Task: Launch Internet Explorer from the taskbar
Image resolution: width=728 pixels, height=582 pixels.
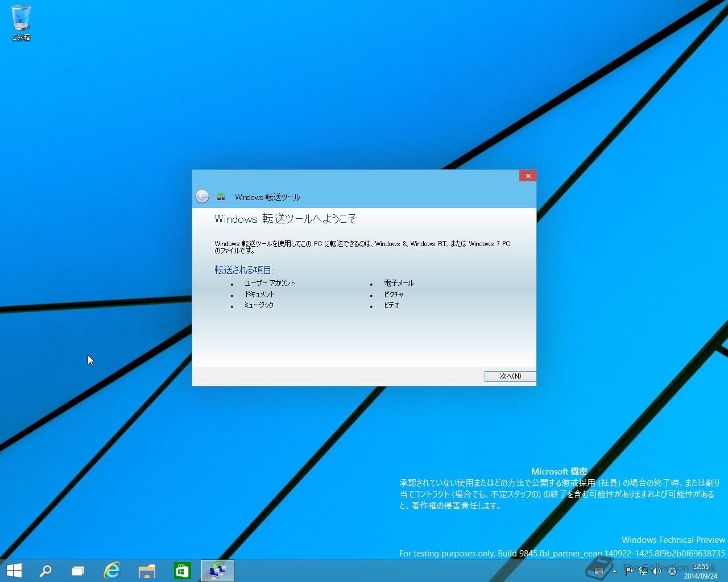Action: point(112,570)
